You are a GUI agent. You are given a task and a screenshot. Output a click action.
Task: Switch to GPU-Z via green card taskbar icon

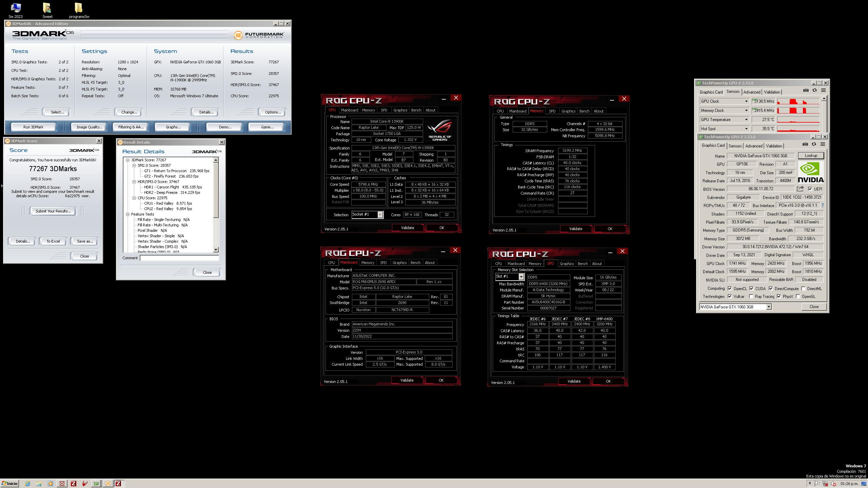click(96, 484)
